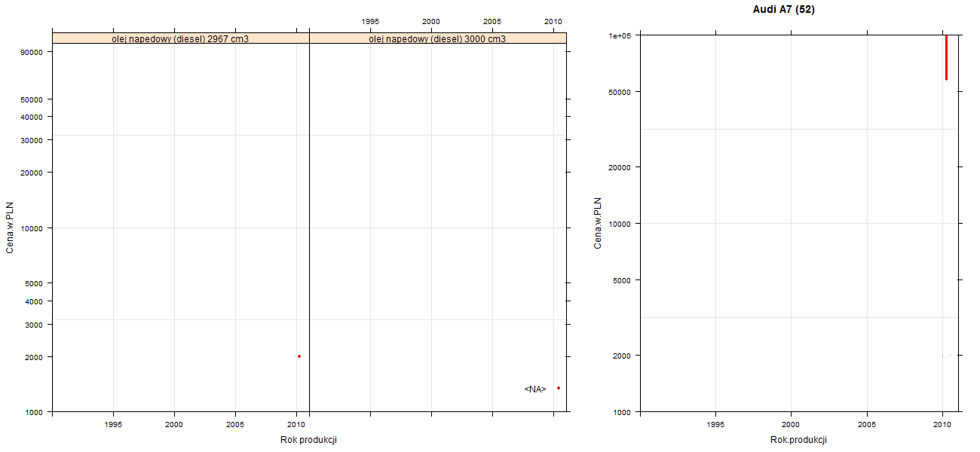Click the '1e+05' tick label in Audi A7 plot
The width and height of the screenshot is (980, 452).
click(620, 35)
